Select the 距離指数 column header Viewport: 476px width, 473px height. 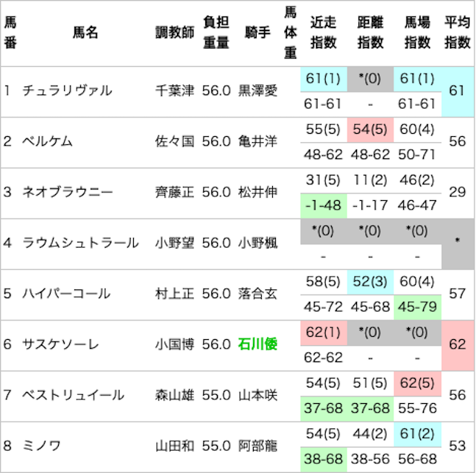coord(370,33)
